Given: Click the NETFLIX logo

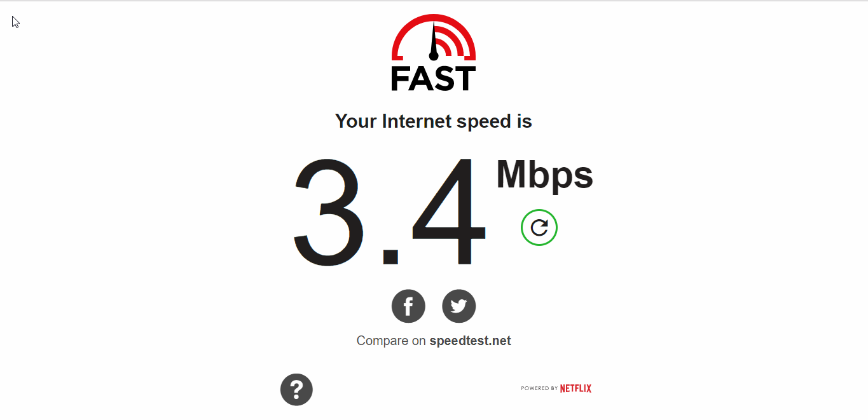Looking at the screenshot, I should click(575, 388).
